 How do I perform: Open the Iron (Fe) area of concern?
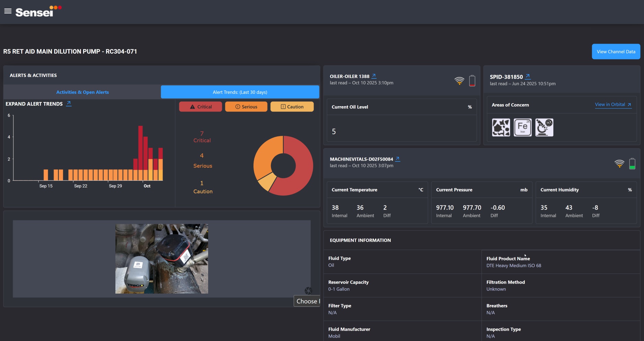tap(522, 127)
